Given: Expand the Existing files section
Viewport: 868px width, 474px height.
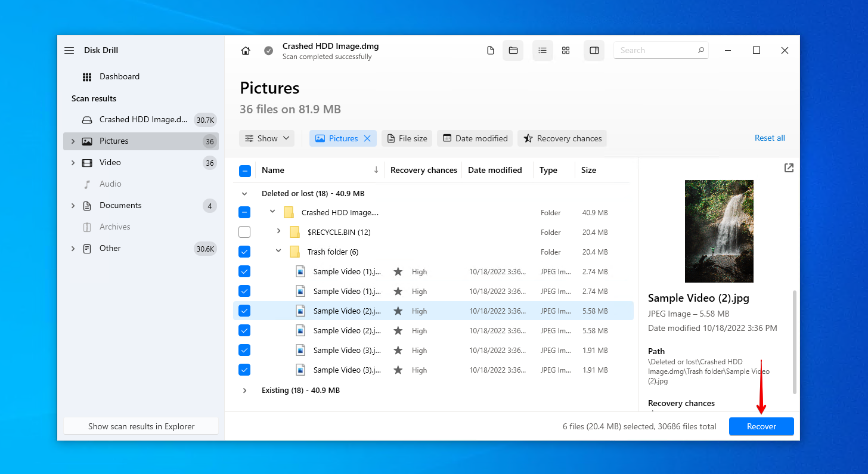Looking at the screenshot, I should coord(244,390).
